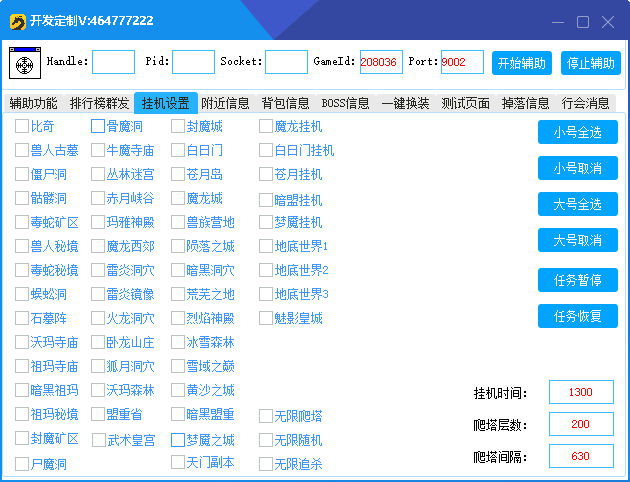Focus the 挂机时间 input field
This screenshot has height=482, width=630.
pyautogui.click(x=579, y=393)
